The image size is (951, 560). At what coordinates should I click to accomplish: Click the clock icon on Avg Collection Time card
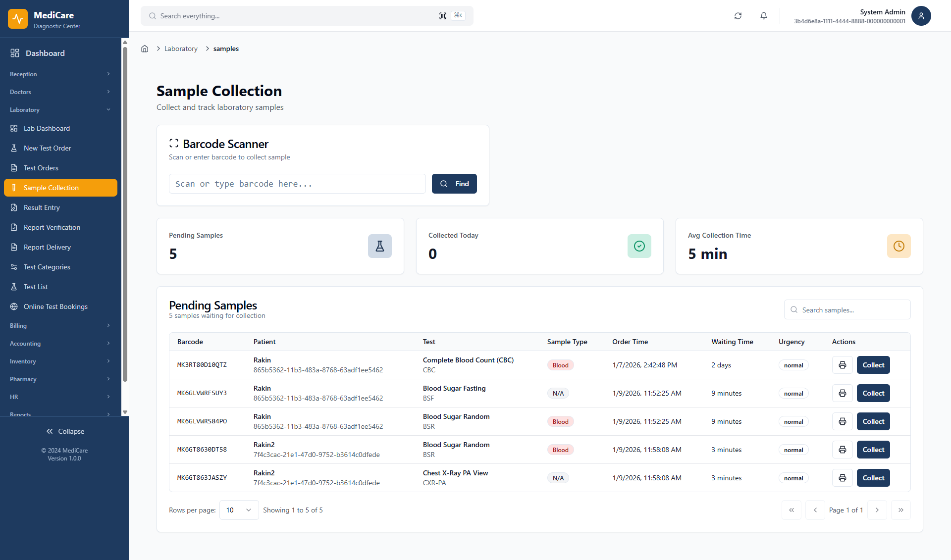(899, 246)
